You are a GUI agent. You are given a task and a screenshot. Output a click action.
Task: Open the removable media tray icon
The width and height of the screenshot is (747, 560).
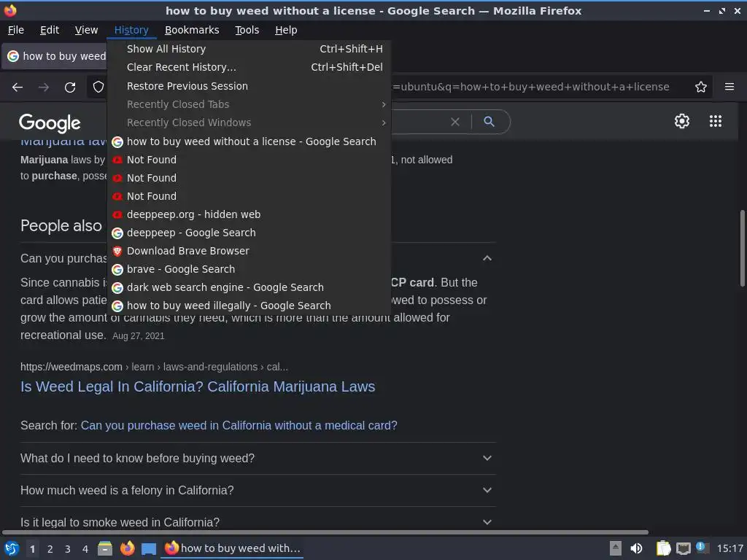616,548
